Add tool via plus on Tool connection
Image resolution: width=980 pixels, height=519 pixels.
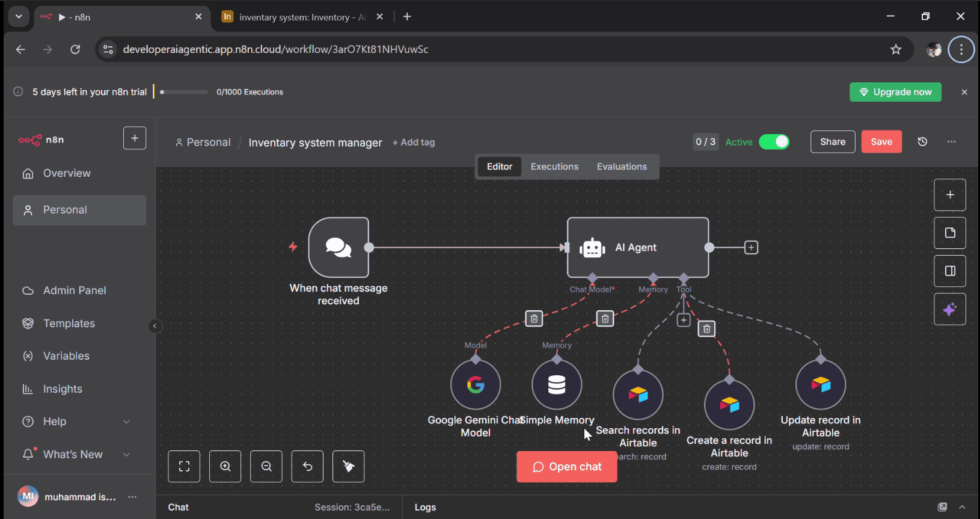684,320
